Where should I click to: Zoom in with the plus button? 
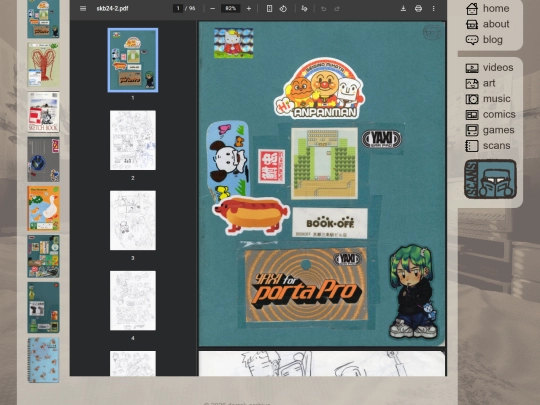click(249, 9)
